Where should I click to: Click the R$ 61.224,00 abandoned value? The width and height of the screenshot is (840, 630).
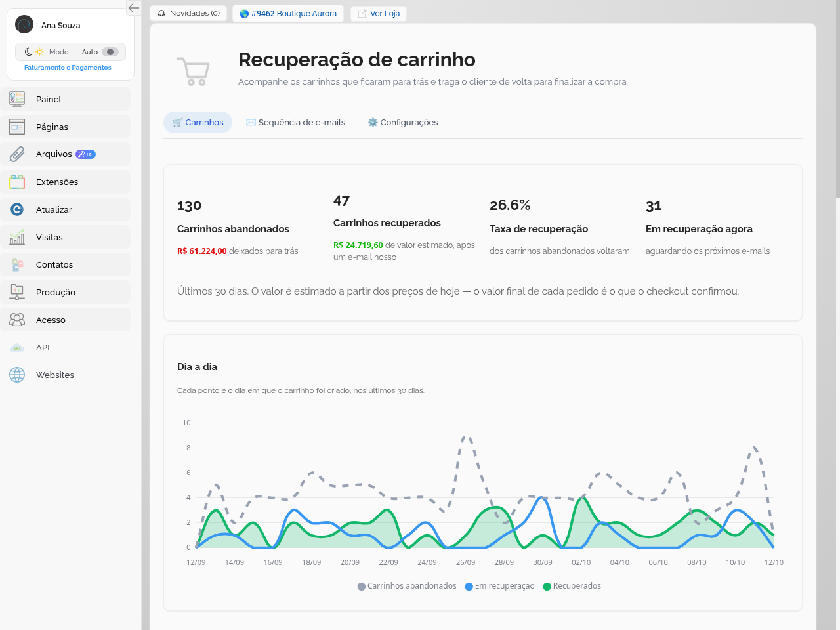pyautogui.click(x=202, y=251)
